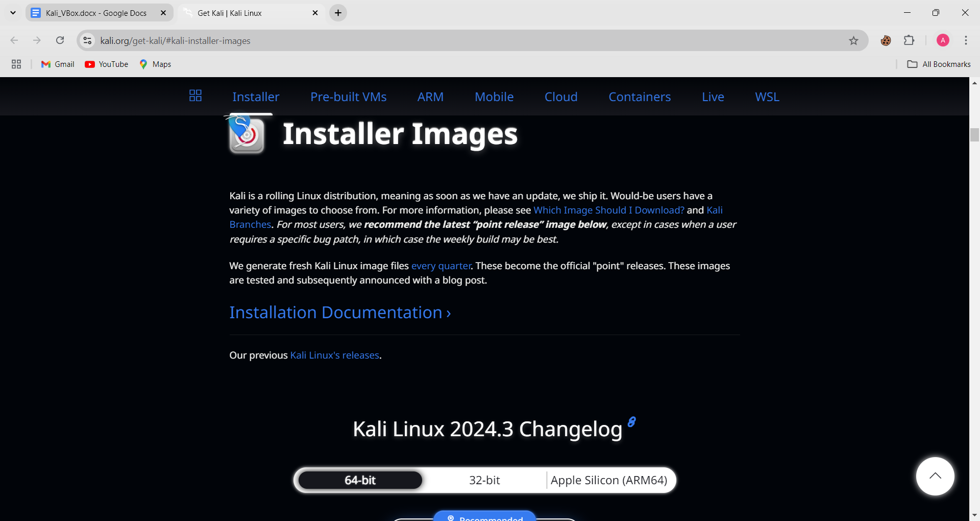Open the tab search chevron
Screen dimensions: 980x521
[12, 12]
